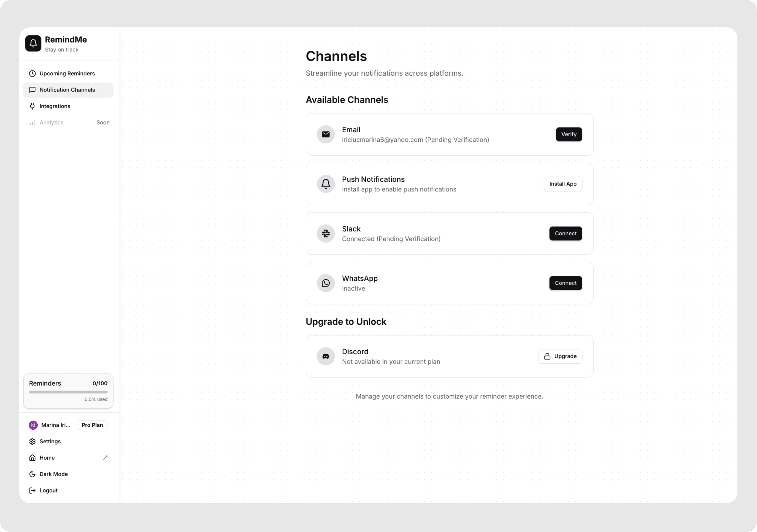This screenshot has width=757, height=532.
Task: Click the Push Notifications bell icon
Action: (326, 184)
